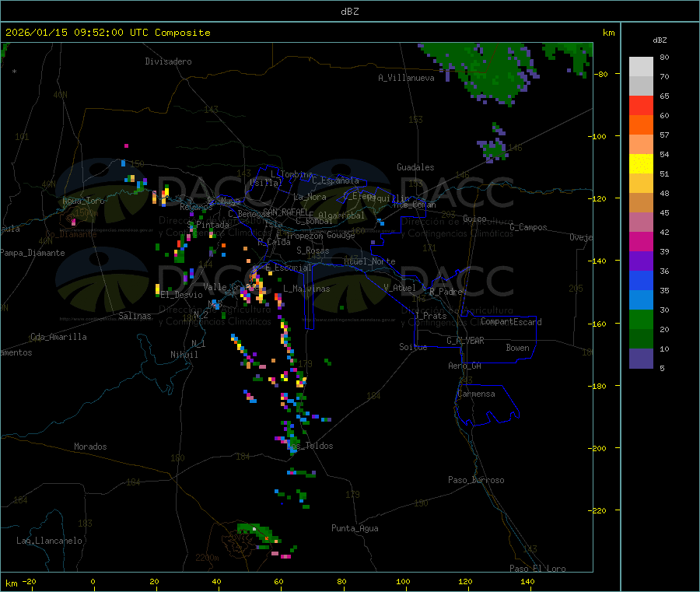The width and height of the screenshot is (700, 592).
Task: Click the Soitue label
Action: click(414, 347)
